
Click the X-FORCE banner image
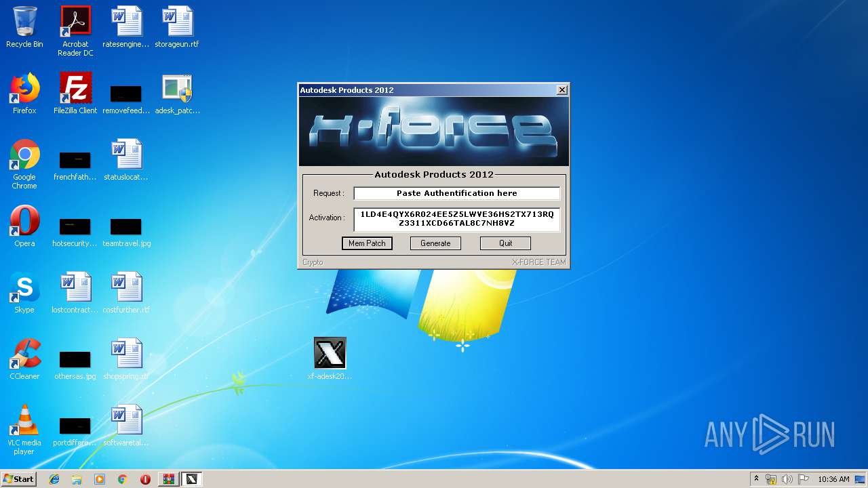[434, 131]
